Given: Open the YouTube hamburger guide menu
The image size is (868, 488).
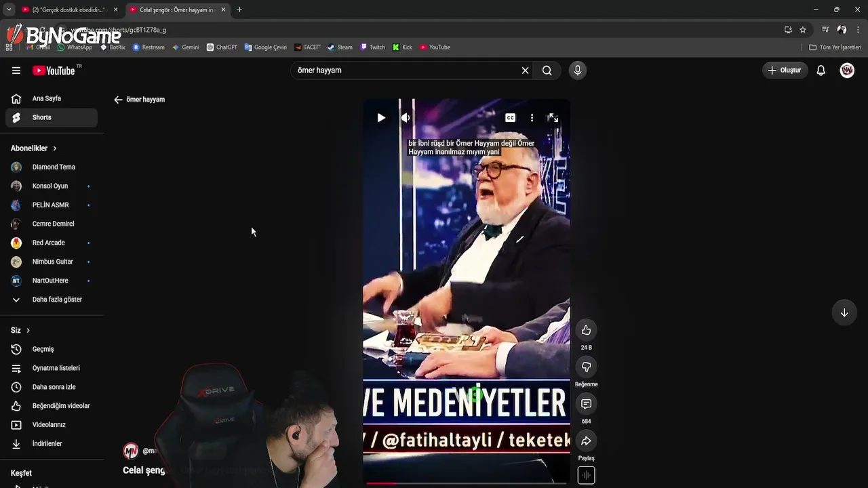Looking at the screenshot, I should 16,70.
